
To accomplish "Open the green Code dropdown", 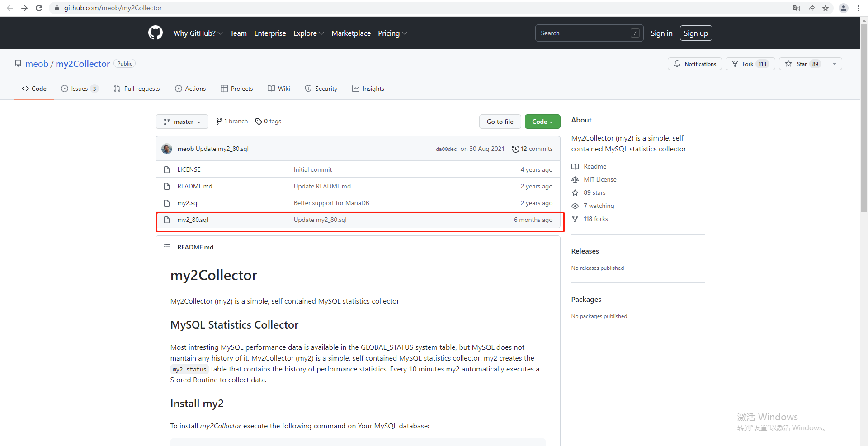I will 542,122.
